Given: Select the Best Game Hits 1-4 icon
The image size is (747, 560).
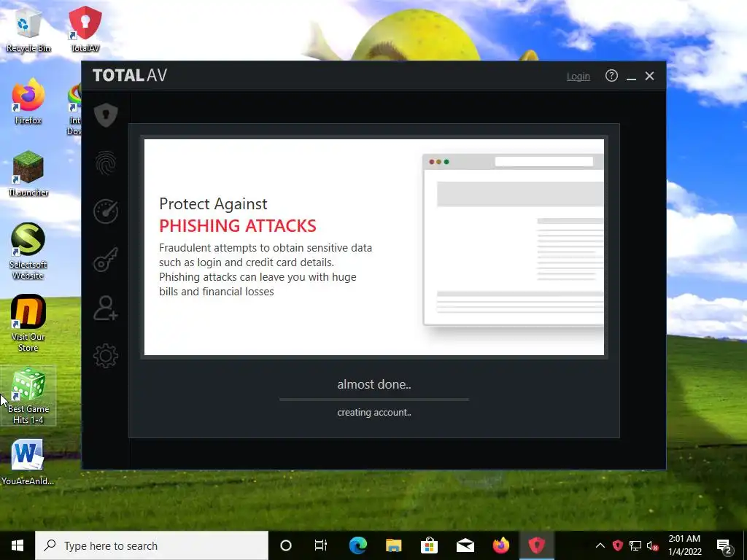Looking at the screenshot, I should pos(28,396).
